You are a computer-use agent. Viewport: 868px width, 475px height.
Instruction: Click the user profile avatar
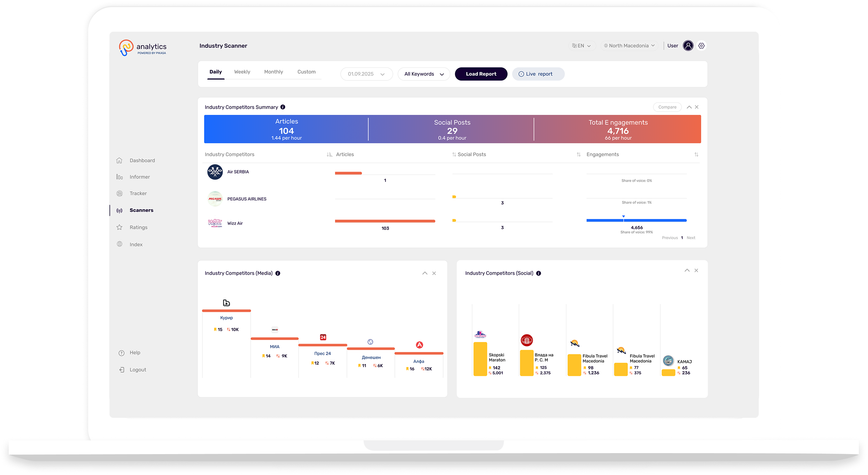688,45
